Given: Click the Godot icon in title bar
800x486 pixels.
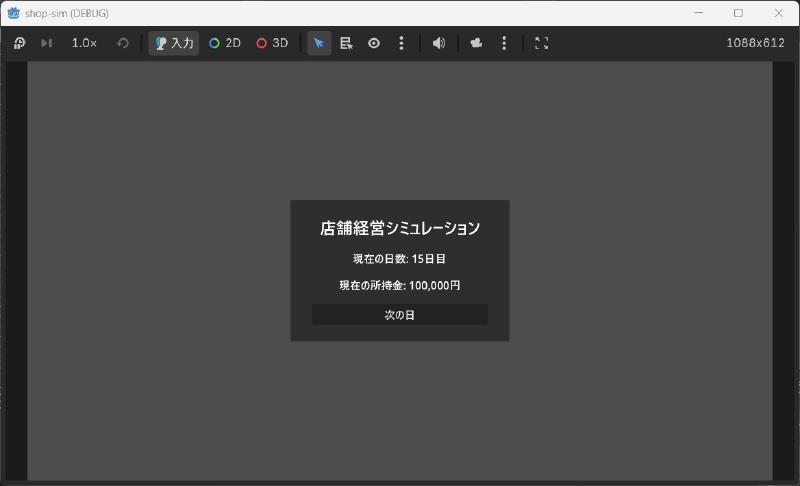Looking at the screenshot, I should [x=14, y=13].
